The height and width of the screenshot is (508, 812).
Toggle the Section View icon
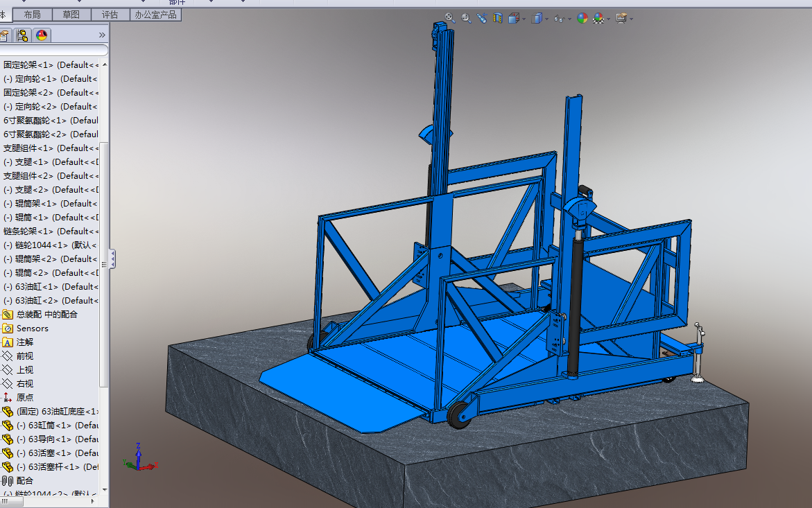[498, 18]
